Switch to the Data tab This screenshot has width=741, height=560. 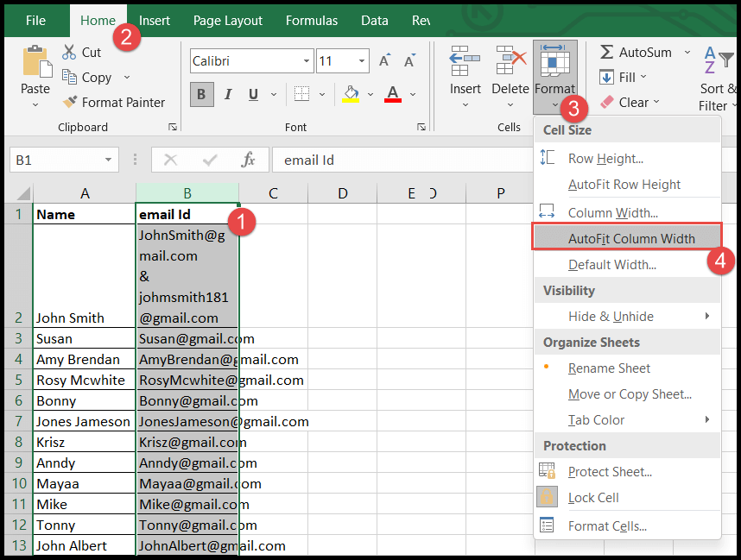pyautogui.click(x=375, y=21)
